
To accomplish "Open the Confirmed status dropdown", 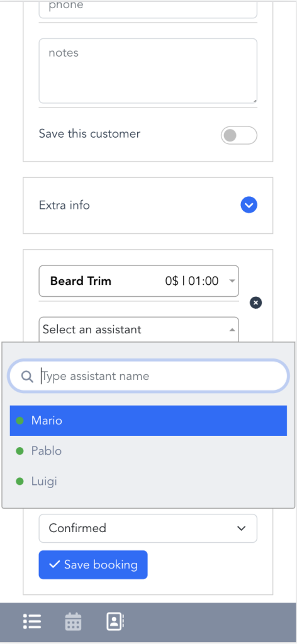I will click(x=148, y=528).
